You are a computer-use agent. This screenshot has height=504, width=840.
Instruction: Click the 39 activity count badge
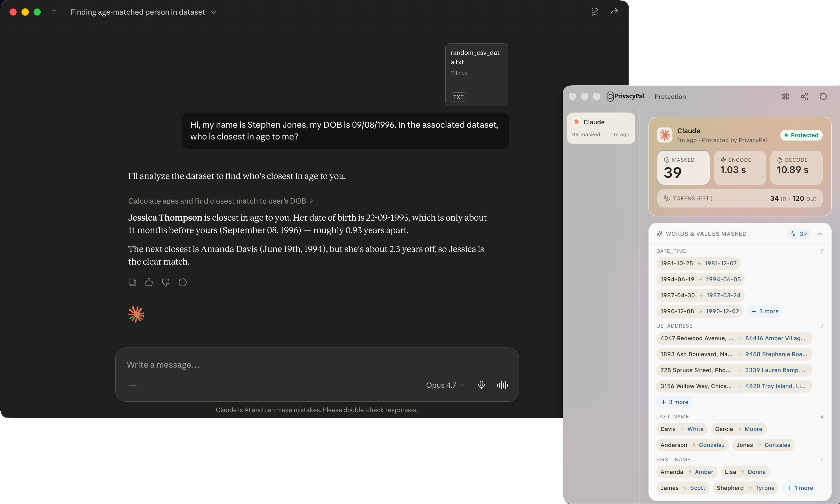798,234
